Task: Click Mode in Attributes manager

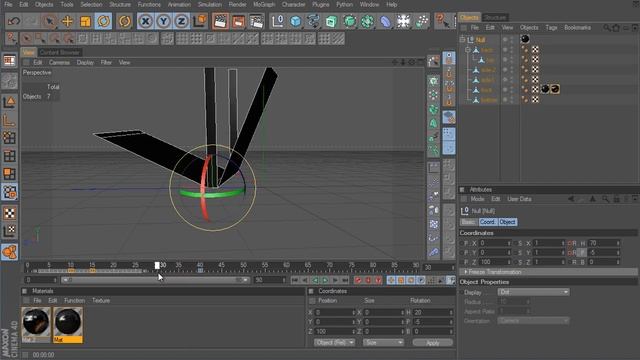Action: point(477,199)
